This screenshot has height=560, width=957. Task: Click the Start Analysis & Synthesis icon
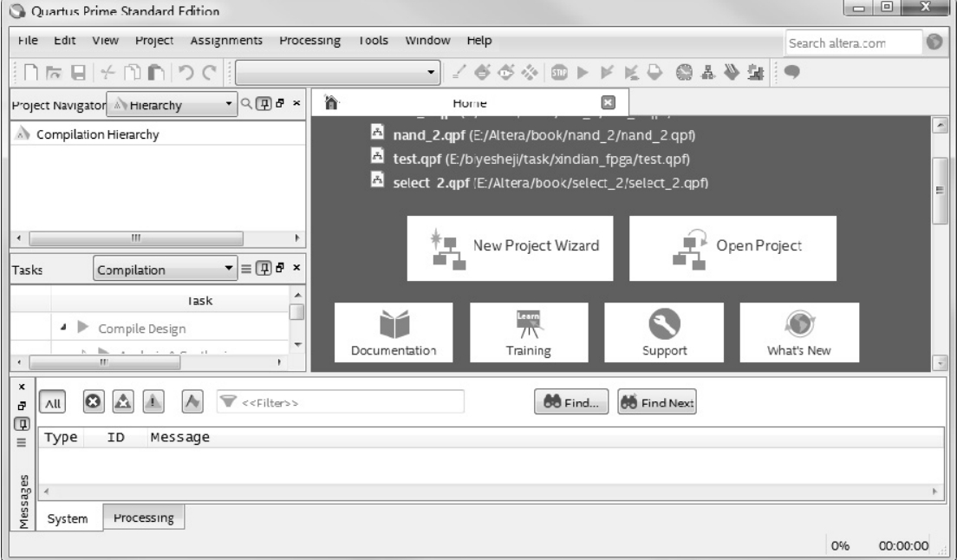tap(607, 73)
